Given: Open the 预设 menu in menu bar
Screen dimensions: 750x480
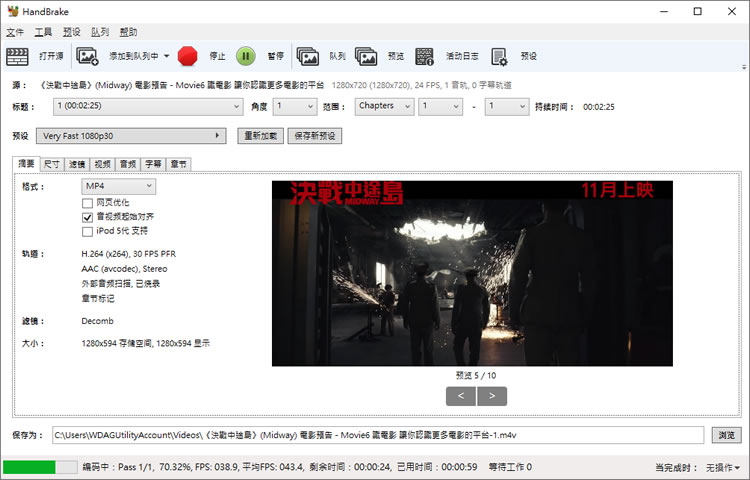Looking at the screenshot, I should pyautogui.click(x=72, y=32).
